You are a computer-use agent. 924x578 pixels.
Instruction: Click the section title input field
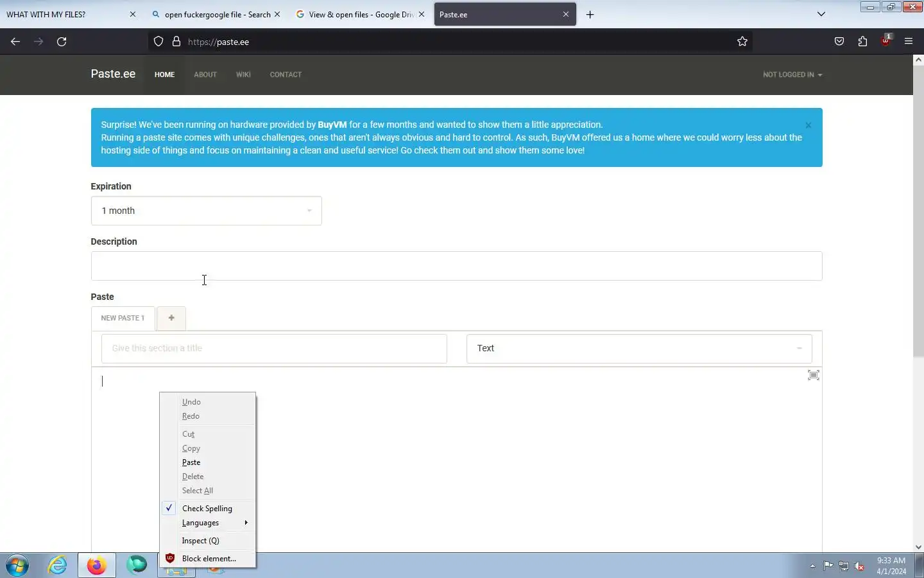pos(274,348)
